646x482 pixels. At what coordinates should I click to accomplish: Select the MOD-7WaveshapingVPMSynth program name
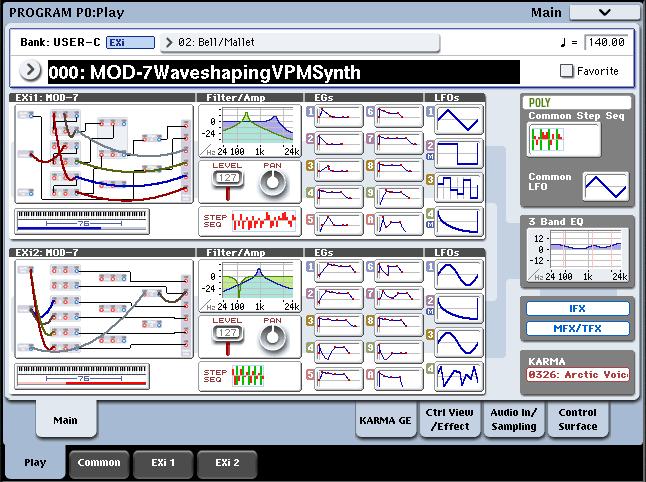pos(283,72)
